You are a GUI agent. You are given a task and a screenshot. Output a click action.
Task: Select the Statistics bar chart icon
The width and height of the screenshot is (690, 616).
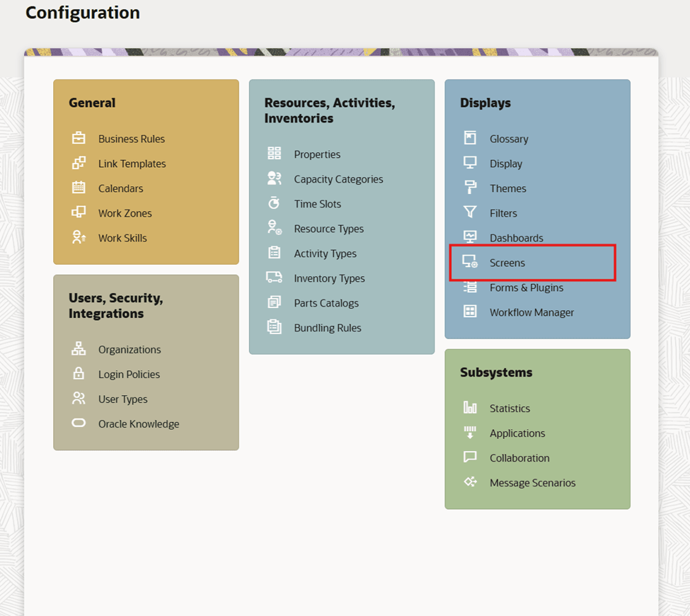[469, 408]
